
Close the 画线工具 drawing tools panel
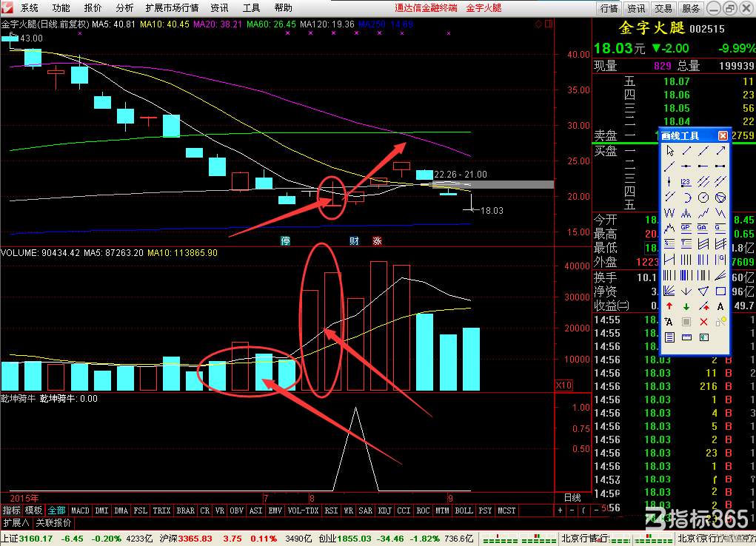(x=723, y=135)
